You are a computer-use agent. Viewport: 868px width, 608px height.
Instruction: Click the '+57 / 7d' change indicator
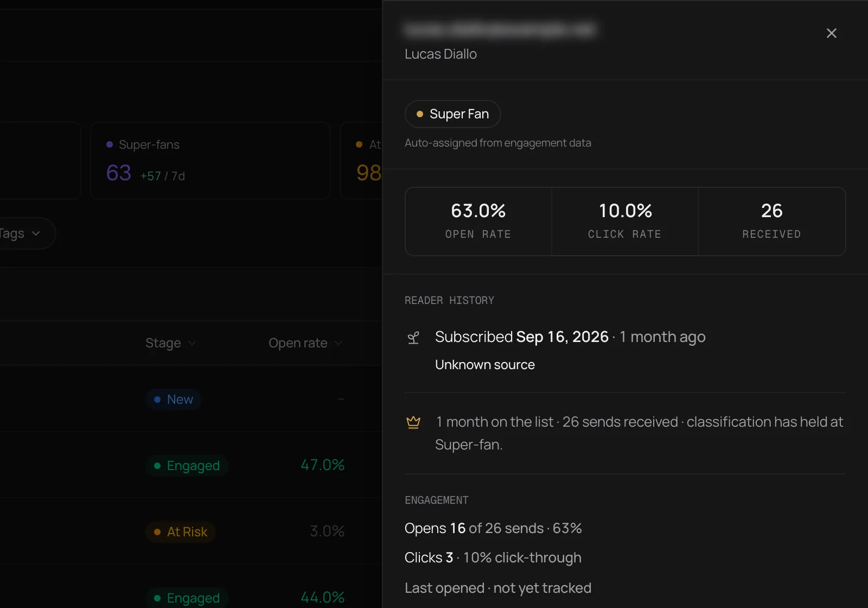click(x=163, y=176)
